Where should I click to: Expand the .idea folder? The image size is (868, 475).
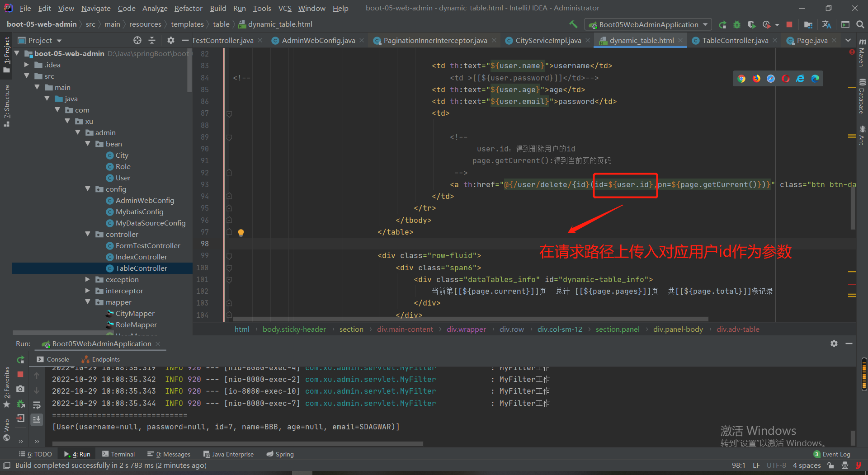click(x=27, y=65)
